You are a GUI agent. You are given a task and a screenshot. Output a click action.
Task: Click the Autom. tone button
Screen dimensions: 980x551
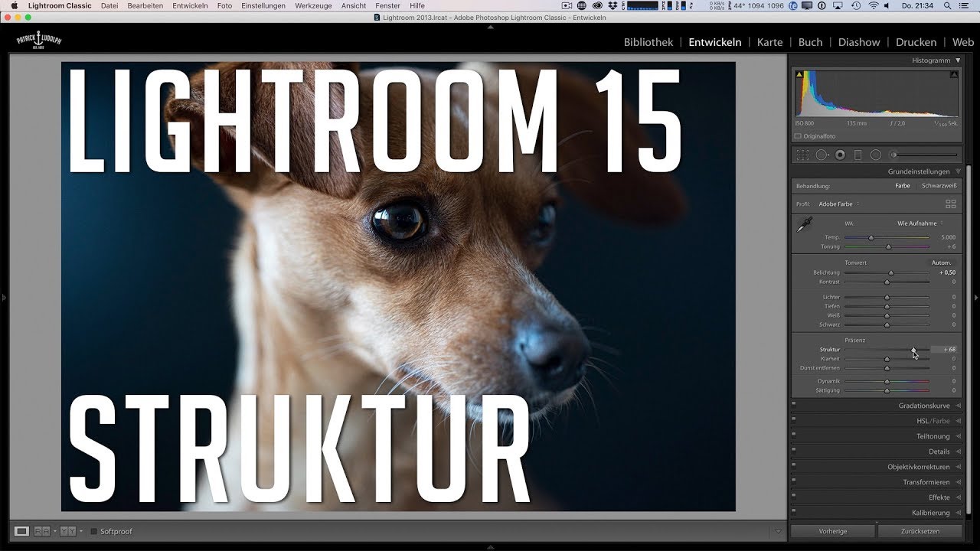[x=941, y=262]
